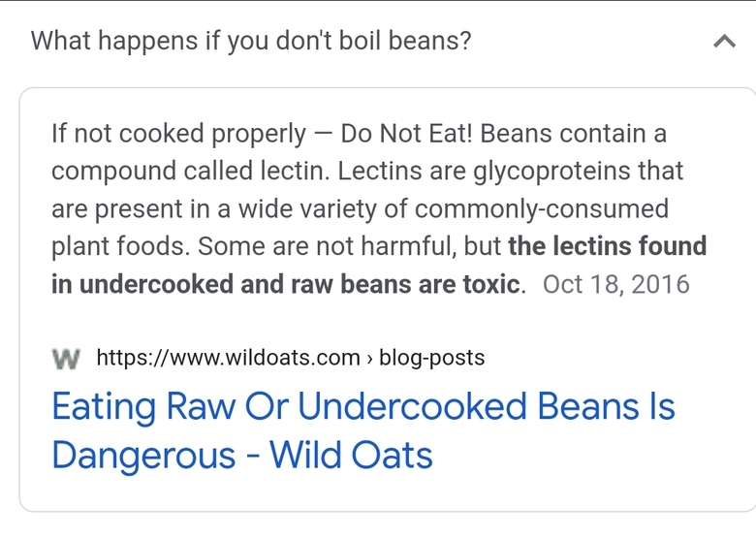This screenshot has width=756, height=539.
Task: Click "Dangerous - Wild Oats" title line
Action: pos(242,455)
